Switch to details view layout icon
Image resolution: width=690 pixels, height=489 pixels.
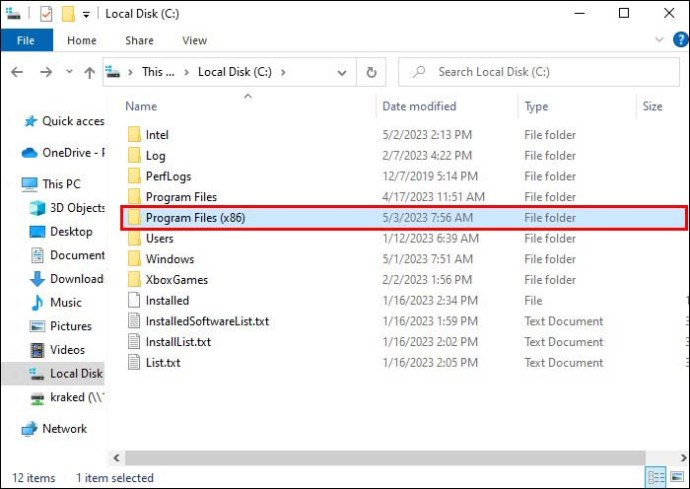655,478
